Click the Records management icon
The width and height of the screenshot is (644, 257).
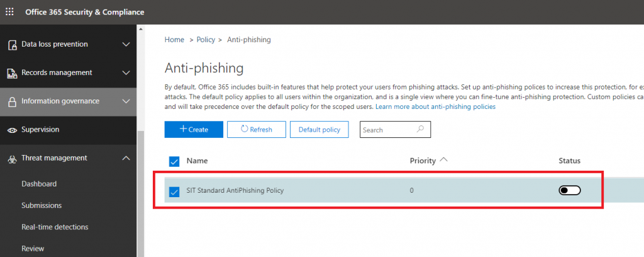[x=13, y=73]
